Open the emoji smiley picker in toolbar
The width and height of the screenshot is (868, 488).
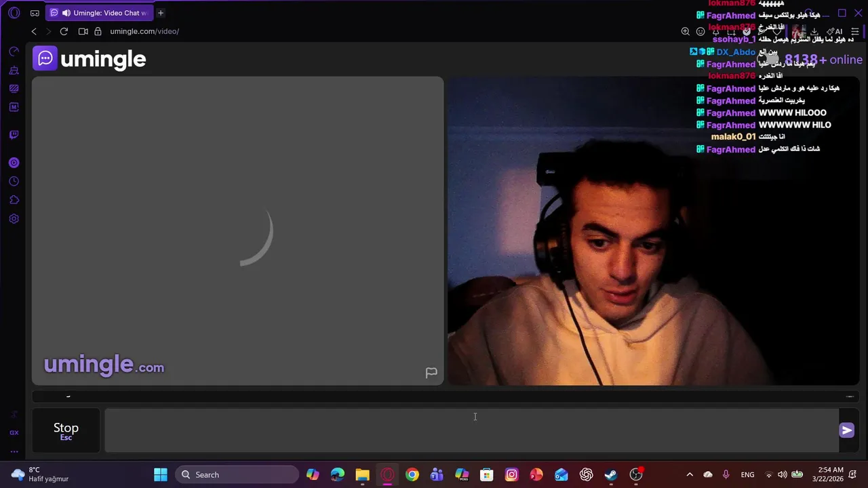701,31
